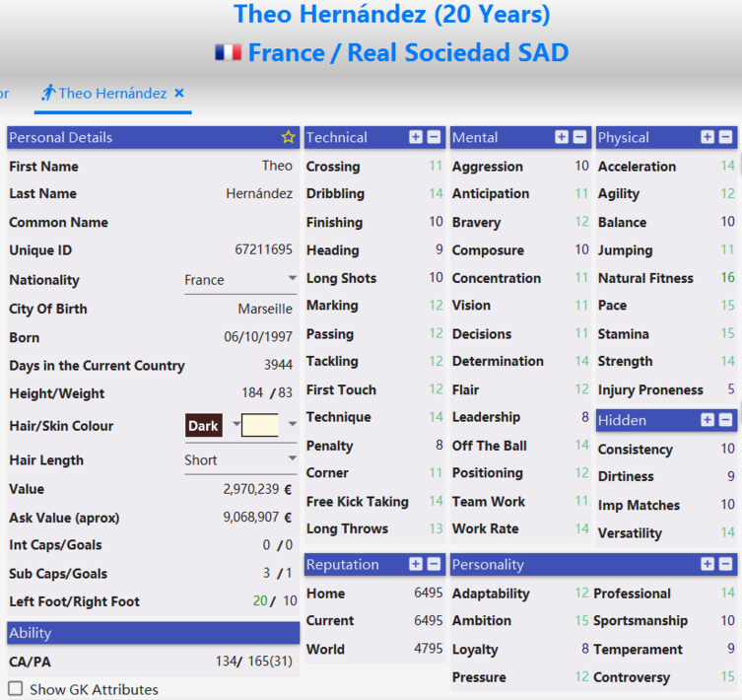Open the Hair Length dropdown

[240, 459]
